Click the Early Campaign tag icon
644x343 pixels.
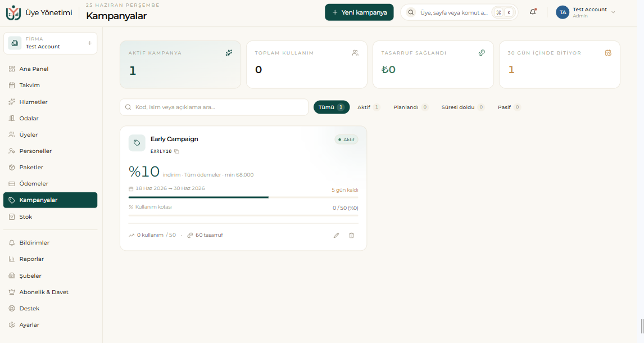pos(137,143)
